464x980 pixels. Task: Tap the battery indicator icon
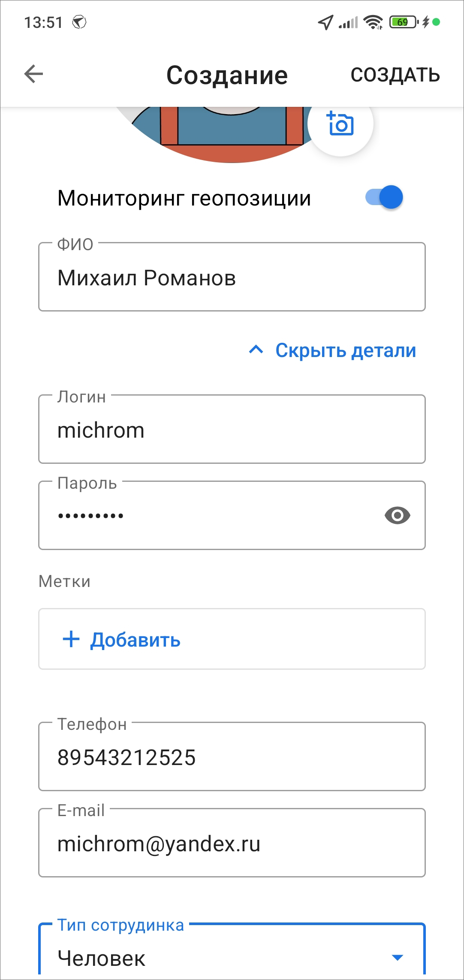403,22
